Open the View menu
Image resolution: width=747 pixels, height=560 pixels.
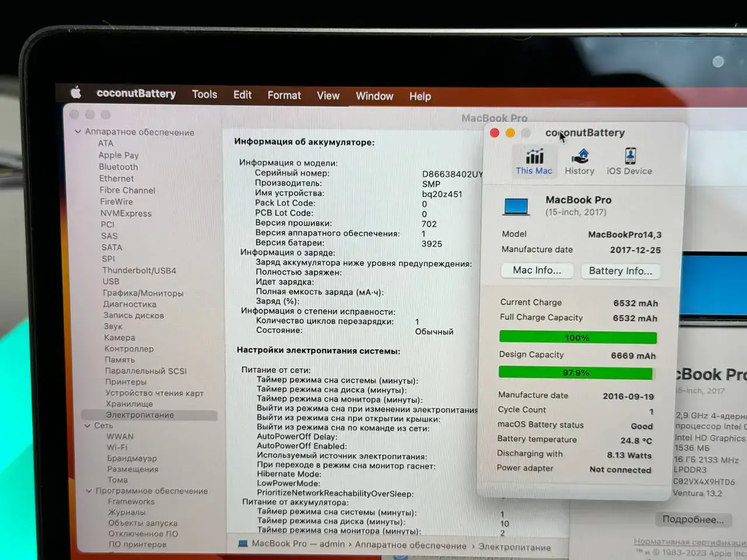(328, 96)
